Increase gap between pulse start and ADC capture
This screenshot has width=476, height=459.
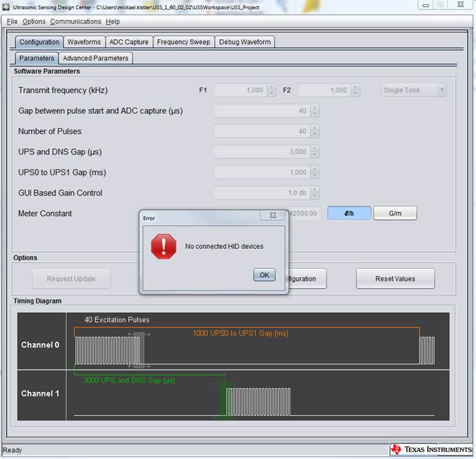315,108
